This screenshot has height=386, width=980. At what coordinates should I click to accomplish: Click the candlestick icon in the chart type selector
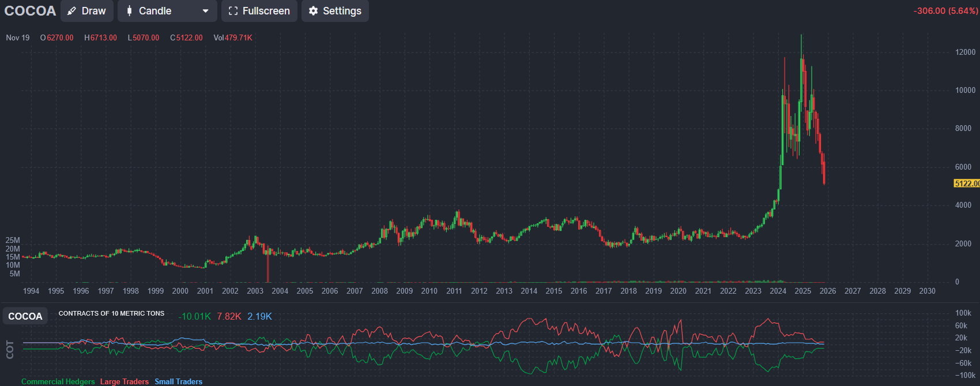[x=130, y=11]
